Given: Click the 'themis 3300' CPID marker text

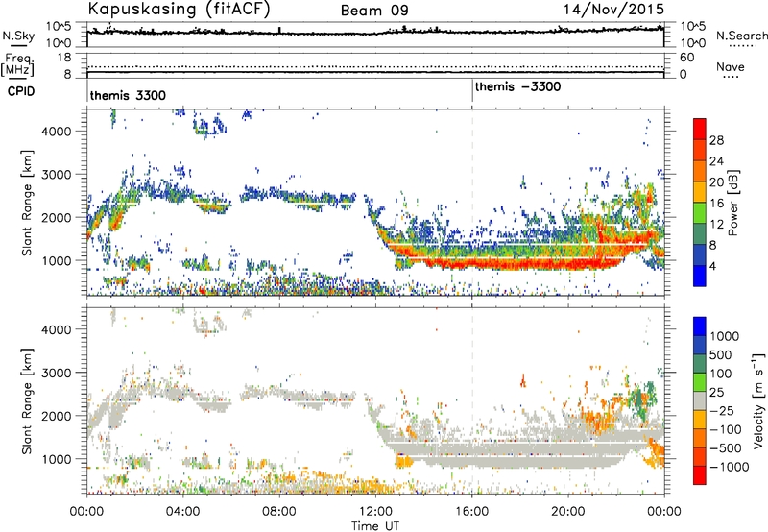Looking at the screenshot, I should 128,95.
